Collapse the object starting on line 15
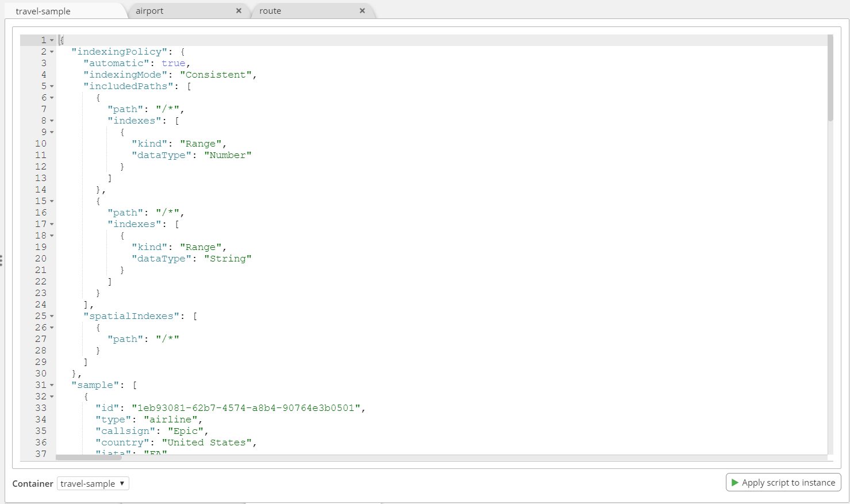850x504 pixels. click(x=53, y=201)
